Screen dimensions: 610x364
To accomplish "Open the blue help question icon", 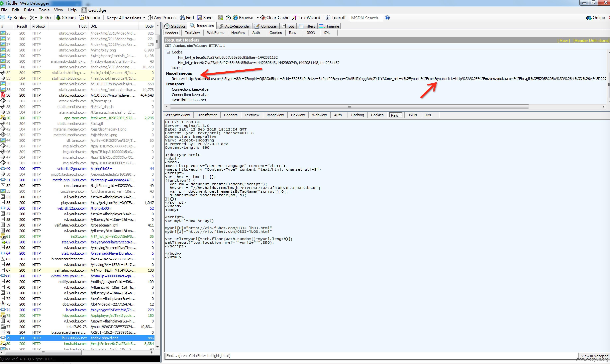I will click(387, 18).
